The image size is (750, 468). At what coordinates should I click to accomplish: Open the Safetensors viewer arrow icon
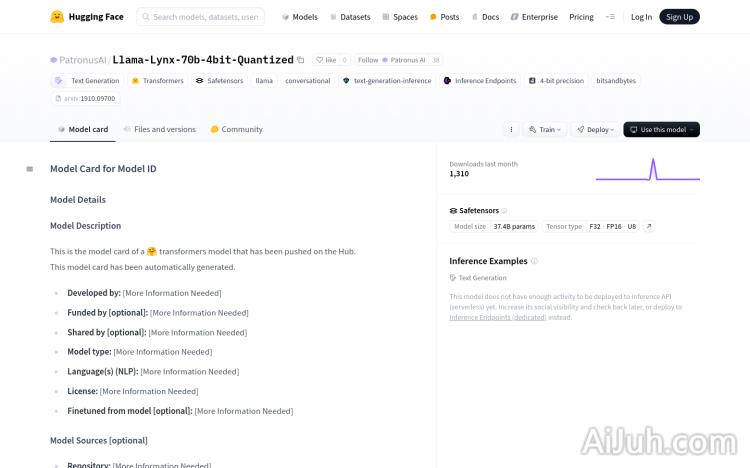[x=649, y=227]
